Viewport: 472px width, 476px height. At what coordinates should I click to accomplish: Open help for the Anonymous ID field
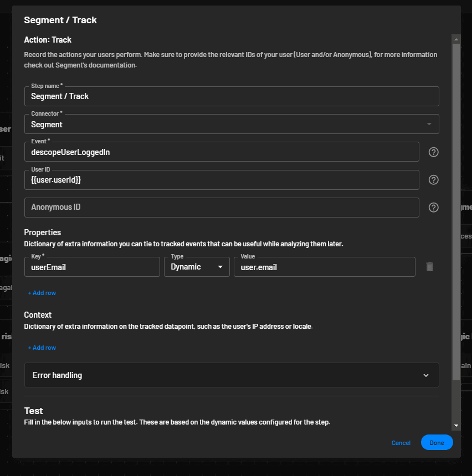(x=433, y=207)
